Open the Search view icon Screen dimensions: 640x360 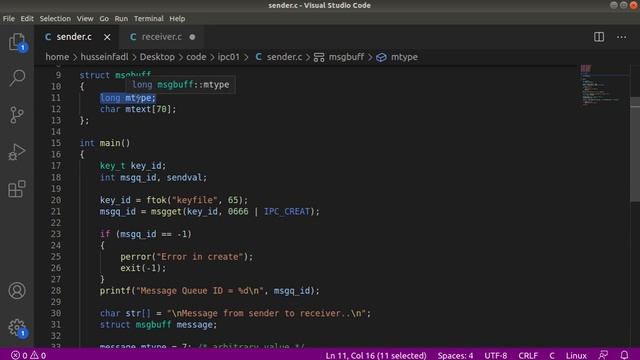(17, 78)
